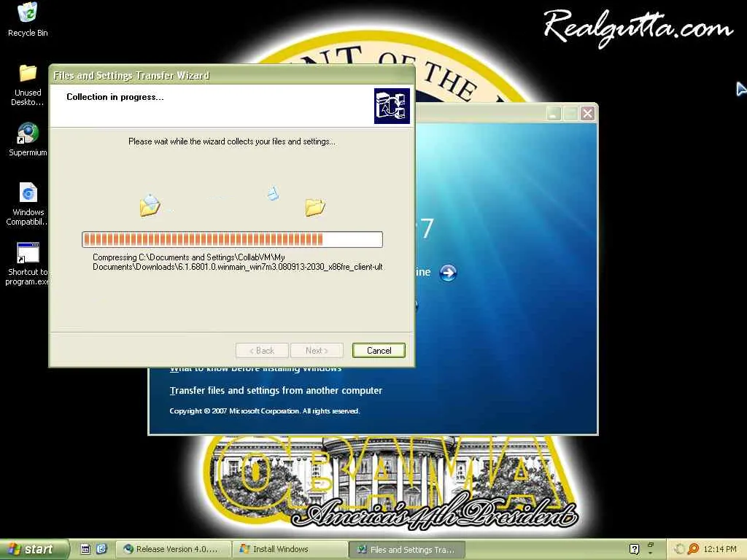
Task: Click the 12:14 PM system clock
Action: 720,549
